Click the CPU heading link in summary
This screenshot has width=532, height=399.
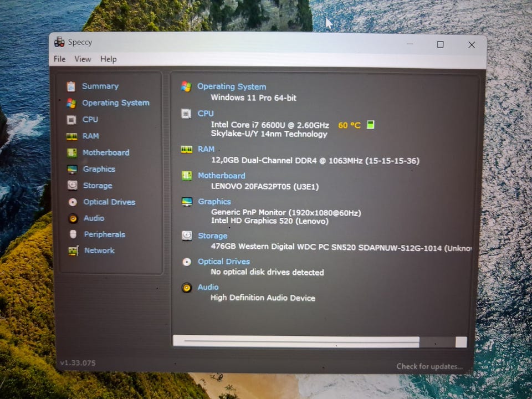coord(206,113)
